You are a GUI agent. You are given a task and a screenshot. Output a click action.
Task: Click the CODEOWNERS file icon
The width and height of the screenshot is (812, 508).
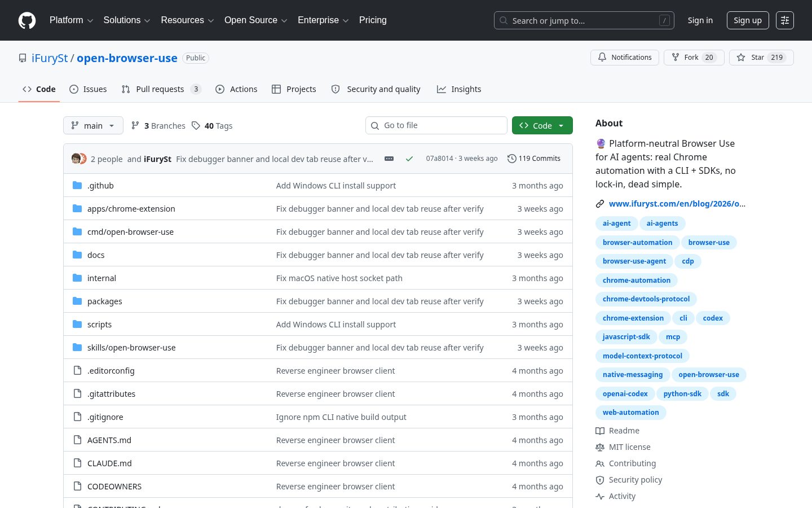pos(77,486)
